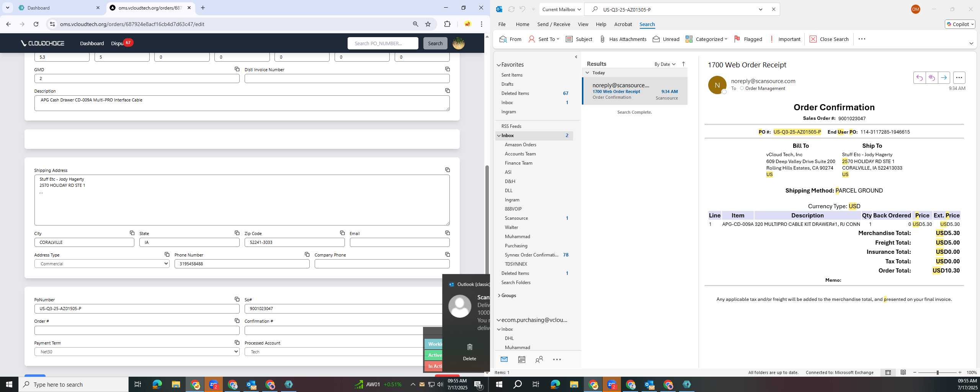Copy the Shipping Address text
Viewport: 980px width, 392px height.
(447, 170)
